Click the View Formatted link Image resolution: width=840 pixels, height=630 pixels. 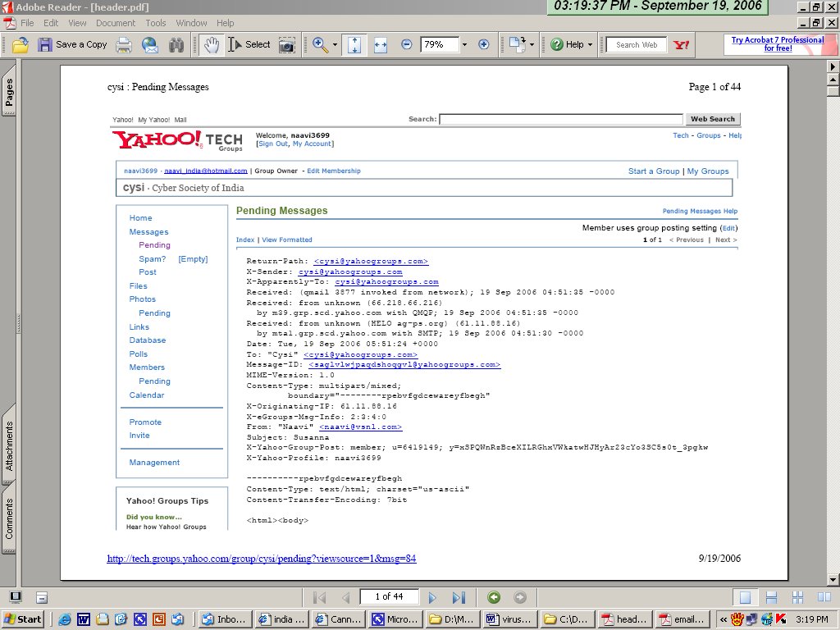pos(286,240)
